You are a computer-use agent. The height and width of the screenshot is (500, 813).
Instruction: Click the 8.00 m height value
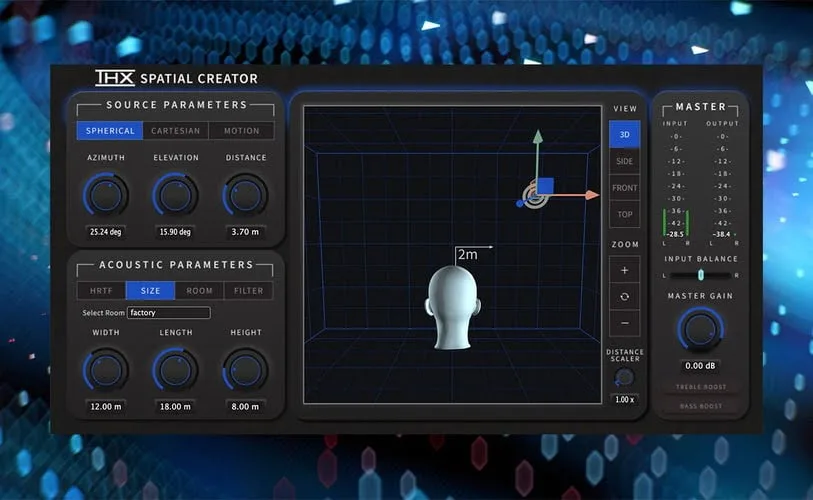(x=245, y=407)
